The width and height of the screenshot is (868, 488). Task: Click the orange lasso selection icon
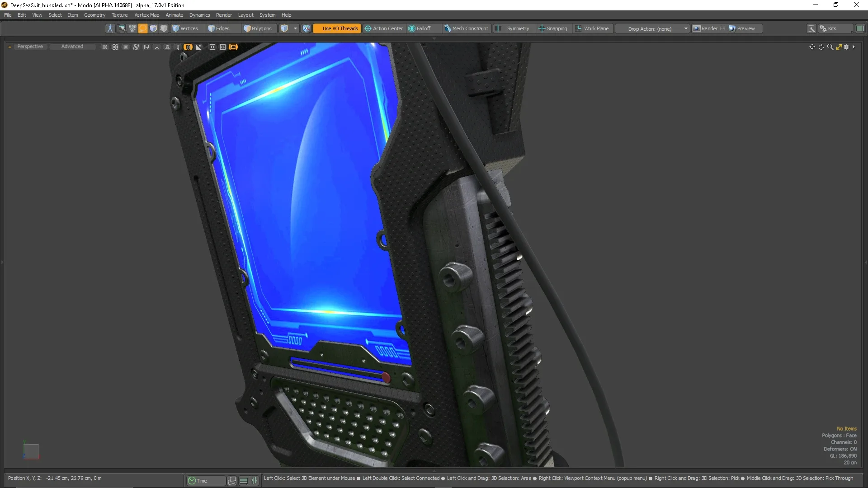[143, 28]
